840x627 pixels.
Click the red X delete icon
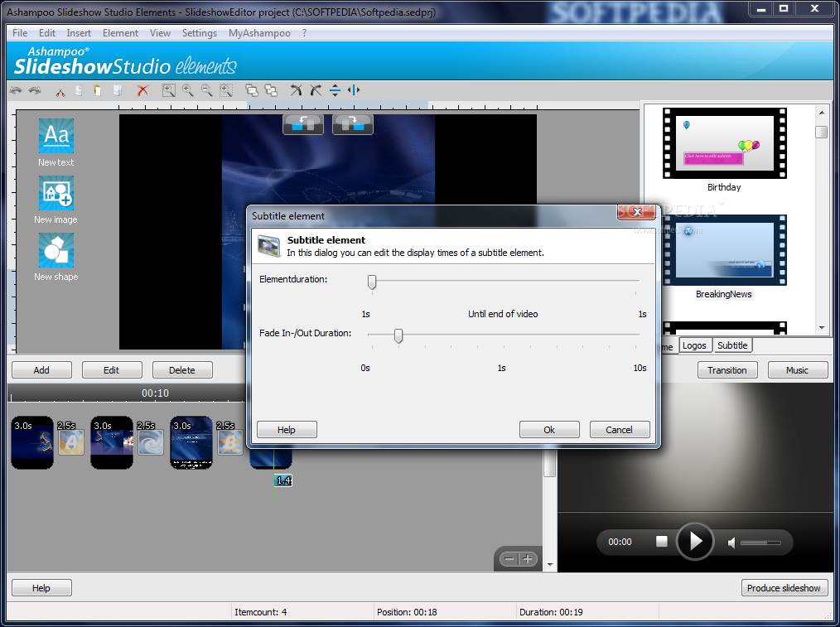pyautogui.click(x=142, y=90)
